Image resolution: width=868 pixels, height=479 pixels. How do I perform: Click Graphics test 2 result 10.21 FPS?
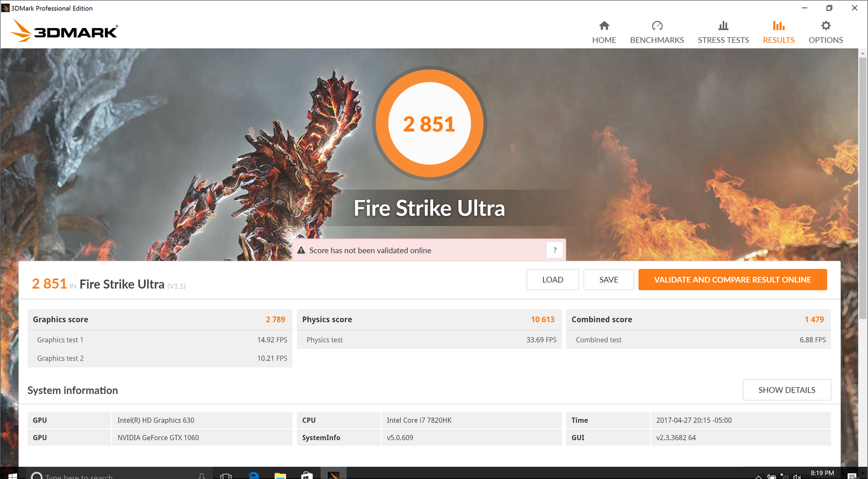point(272,358)
